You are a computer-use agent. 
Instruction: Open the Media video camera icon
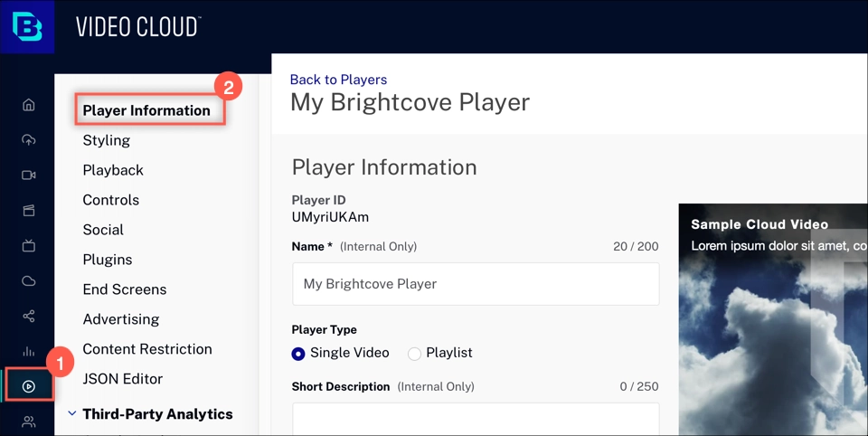pyautogui.click(x=29, y=175)
